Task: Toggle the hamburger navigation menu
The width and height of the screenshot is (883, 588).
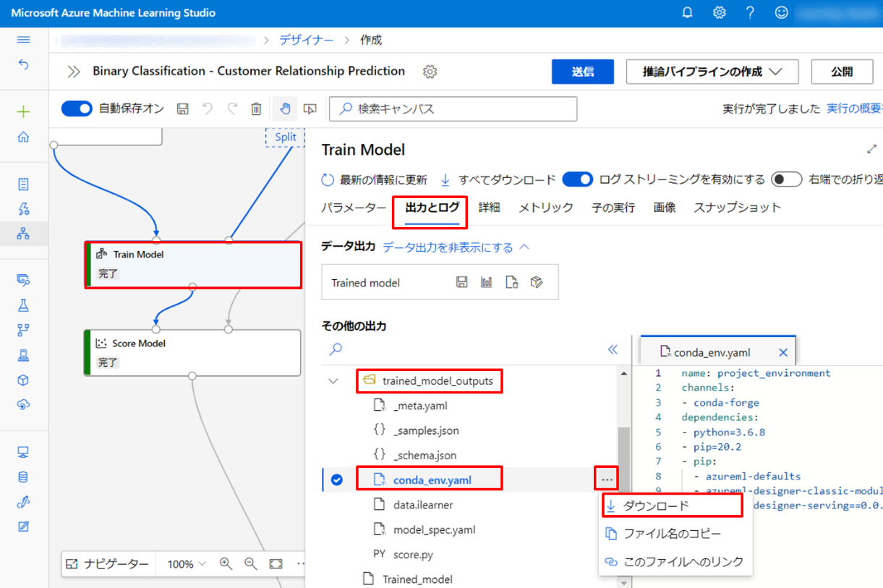Action: (23, 40)
